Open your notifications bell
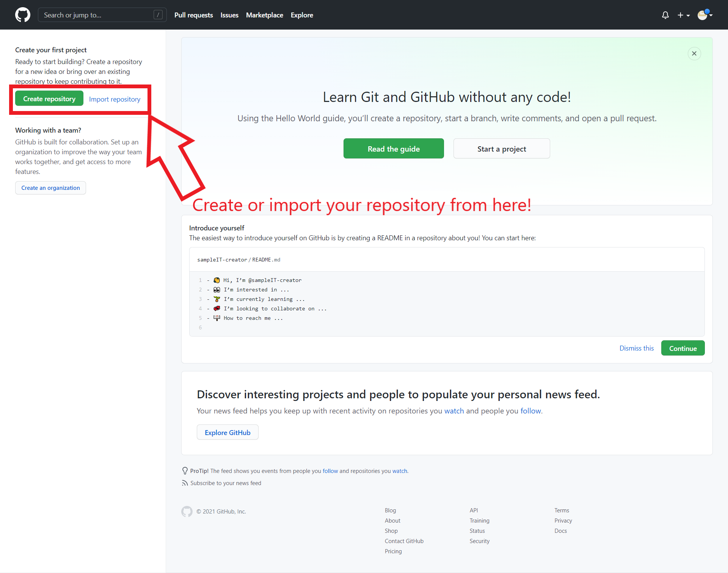The image size is (728, 573). (x=665, y=15)
